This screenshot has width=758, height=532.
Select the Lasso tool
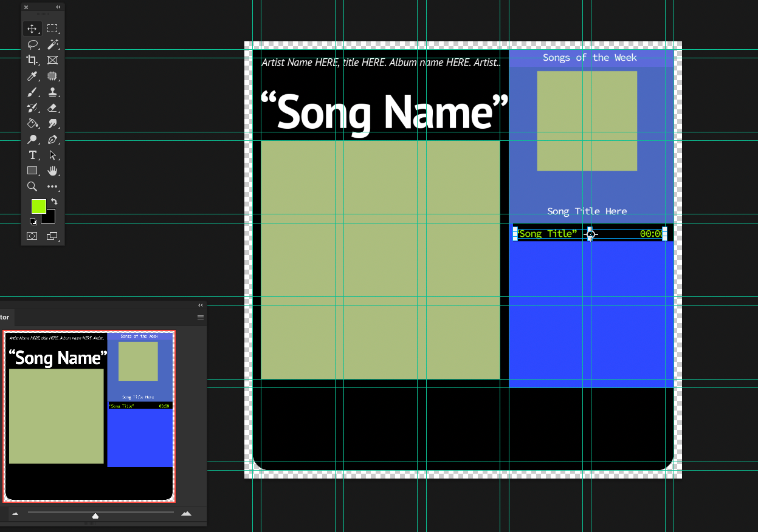tap(32, 44)
